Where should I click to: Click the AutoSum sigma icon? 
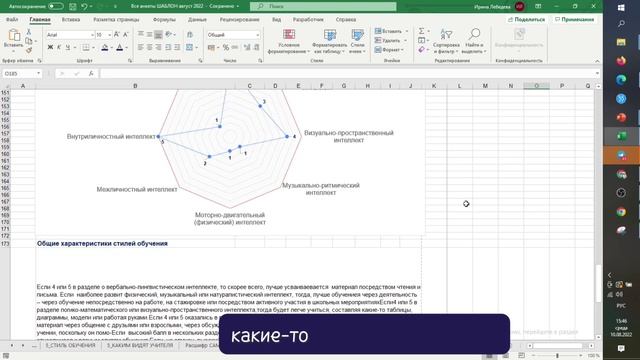click(421, 31)
